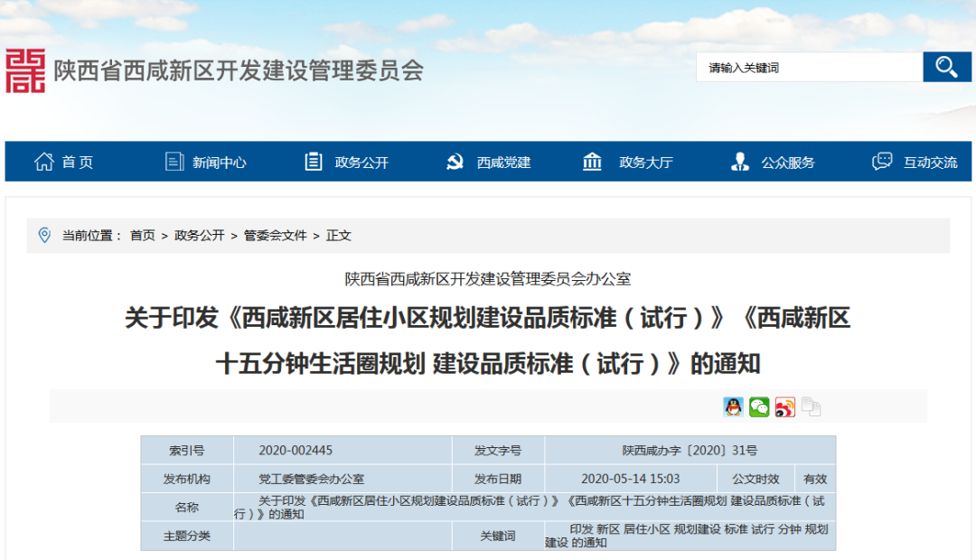This screenshot has height=560, width=976.
Task: Click the building icon beside 政务大厅
Action: pos(592,162)
